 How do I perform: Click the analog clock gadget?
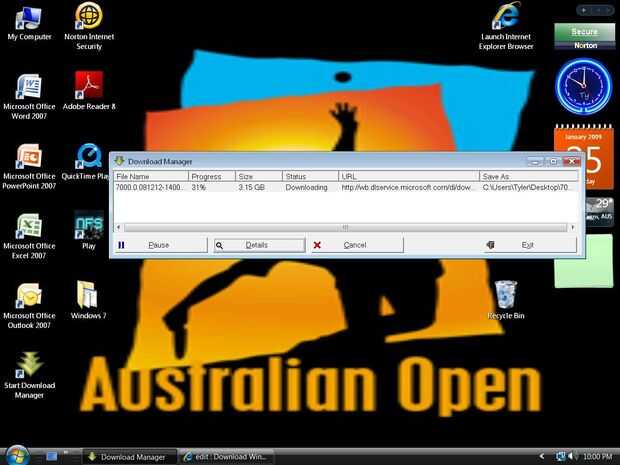tap(584, 86)
